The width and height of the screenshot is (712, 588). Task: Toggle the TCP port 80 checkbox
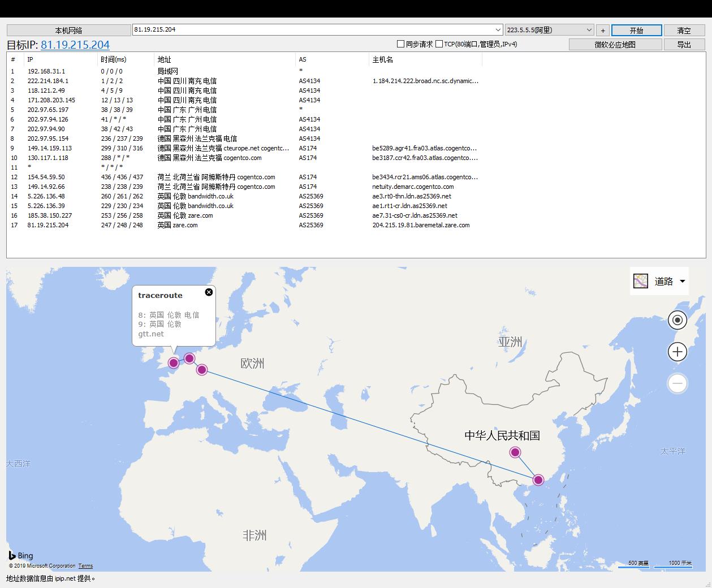pyautogui.click(x=439, y=44)
